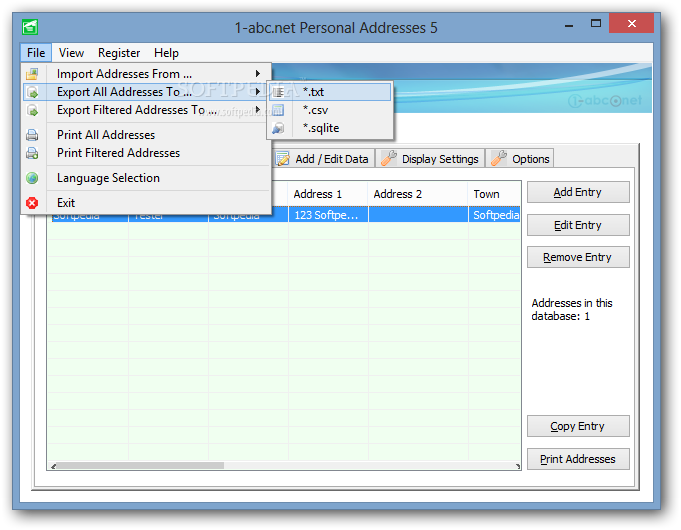This screenshot has height=530, width=681.
Task: Close the Personal Addresses window
Action: tap(631, 23)
